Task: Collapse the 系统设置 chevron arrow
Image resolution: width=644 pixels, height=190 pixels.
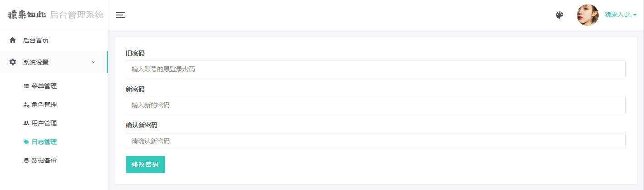Action: pos(93,62)
